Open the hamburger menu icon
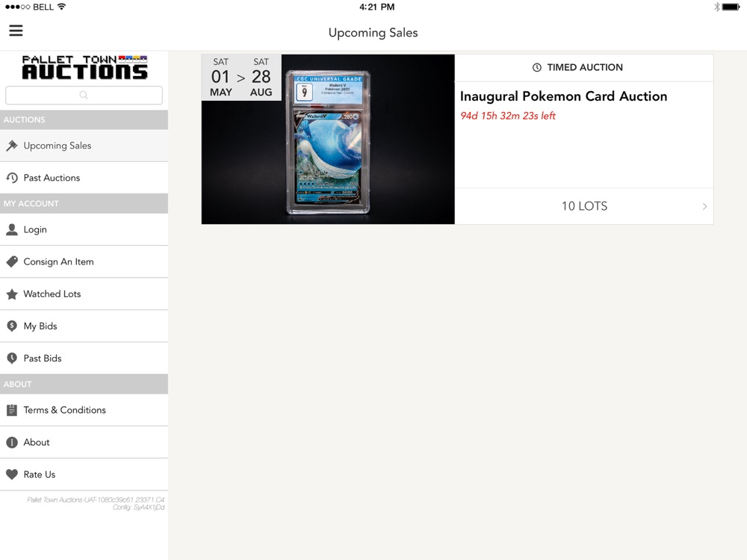The height and width of the screenshot is (560, 747). (16, 31)
